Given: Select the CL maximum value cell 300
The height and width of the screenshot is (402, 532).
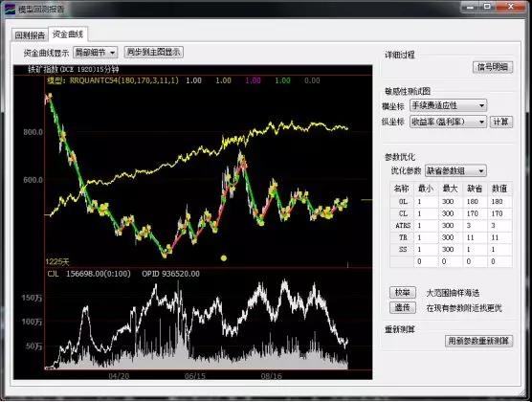Looking at the screenshot, I should click(x=451, y=213).
